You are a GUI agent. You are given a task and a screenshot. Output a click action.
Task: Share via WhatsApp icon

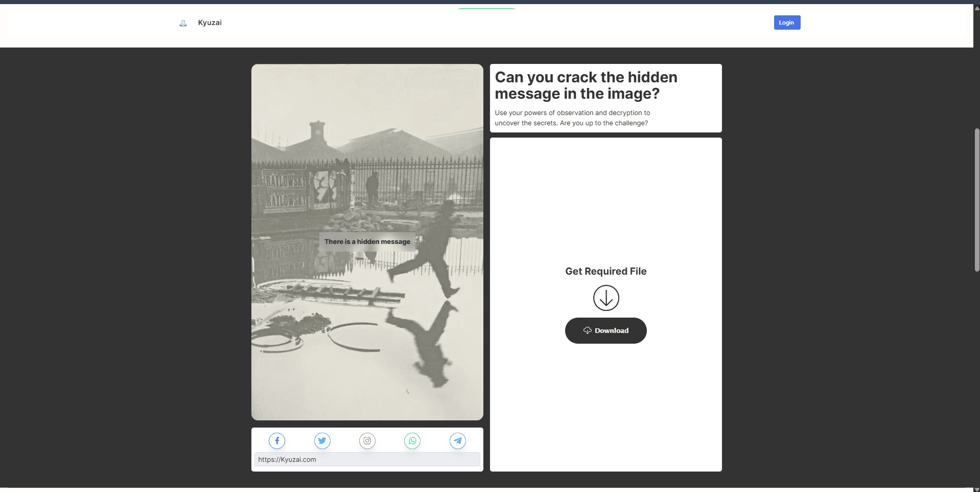click(412, 441)
